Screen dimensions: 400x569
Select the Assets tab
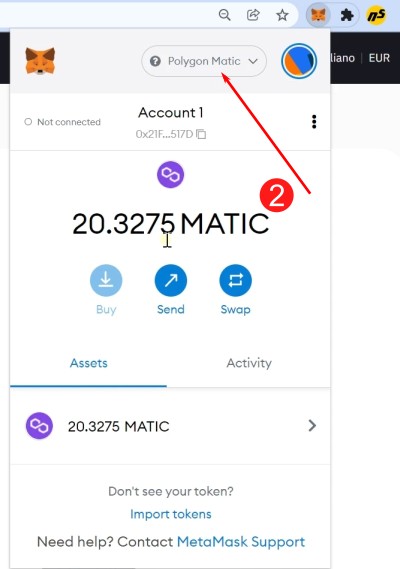click(x=89, y=363)
